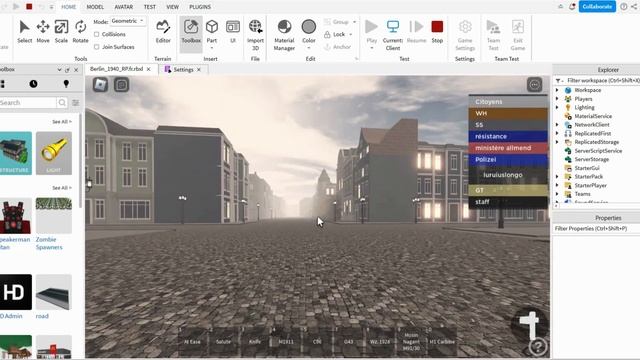Open Toolbox creations lightbulb tab
The image size is (640, 360).
(66, 84)
